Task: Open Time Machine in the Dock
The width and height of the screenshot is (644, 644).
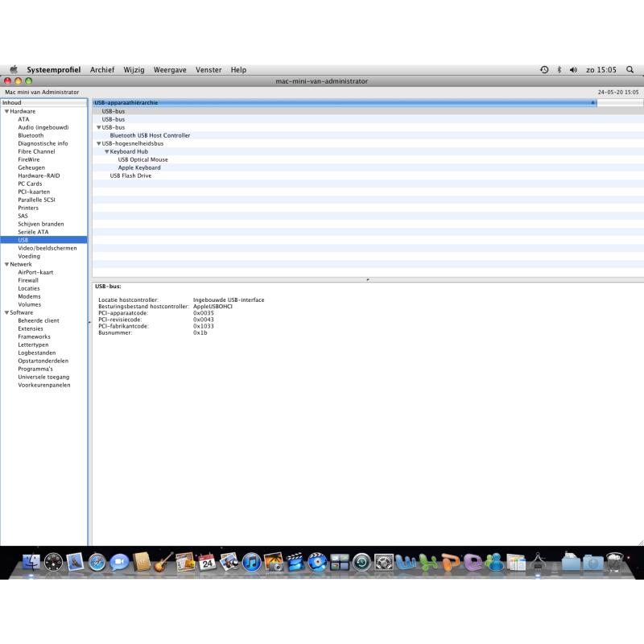Action: tap(361, 562)
